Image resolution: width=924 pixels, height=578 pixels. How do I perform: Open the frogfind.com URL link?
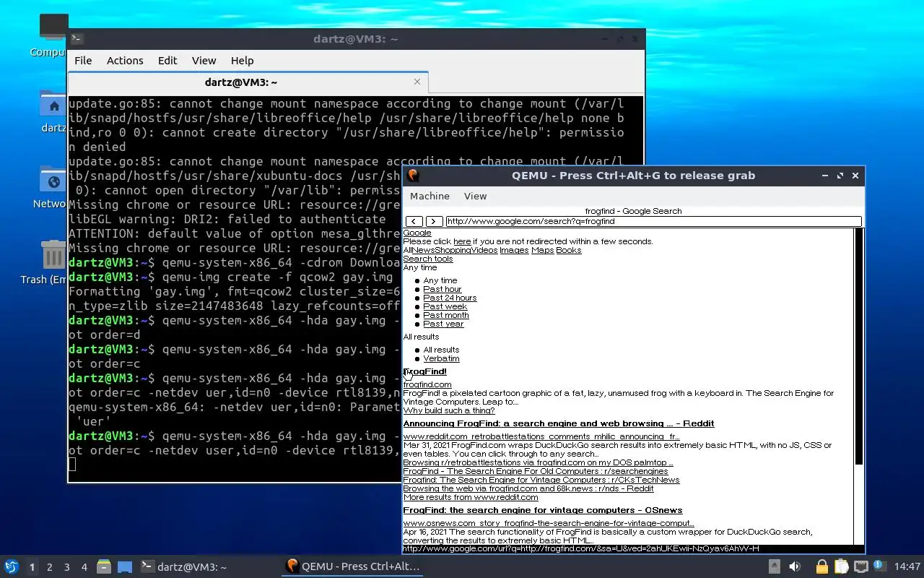[427, 384]
